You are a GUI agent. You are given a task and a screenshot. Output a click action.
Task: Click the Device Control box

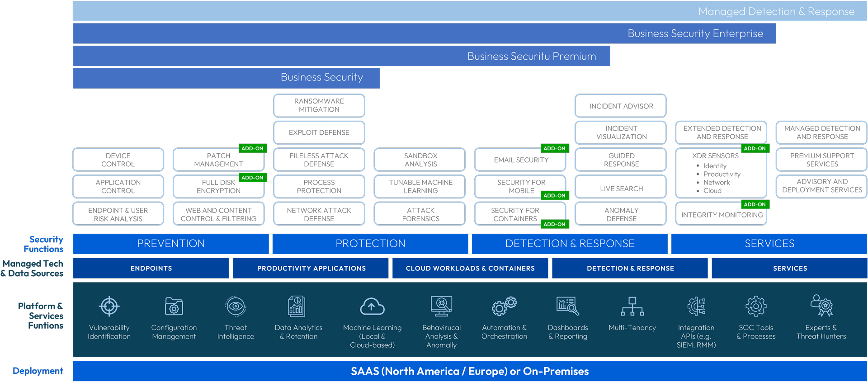click(x=118, y=160)
